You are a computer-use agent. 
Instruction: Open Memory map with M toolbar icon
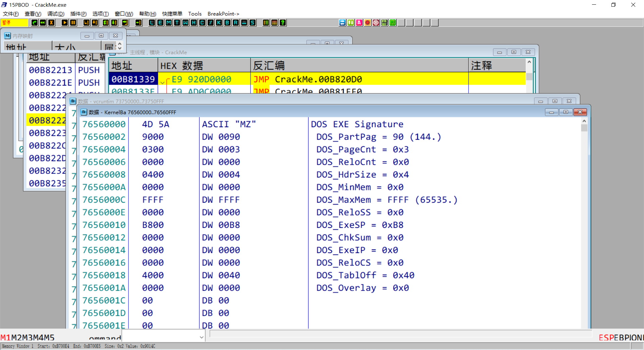pos(169,22)
